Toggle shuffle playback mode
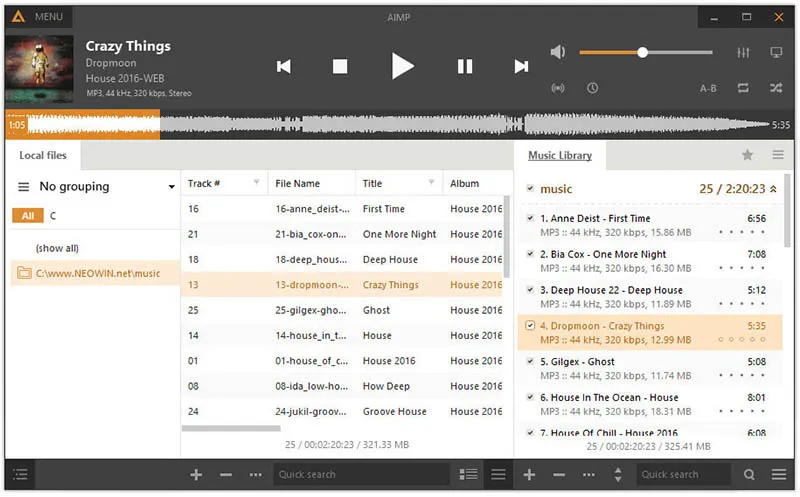This screenshot has height=497, width=800. pyautogui.click(x=776, y=88)
